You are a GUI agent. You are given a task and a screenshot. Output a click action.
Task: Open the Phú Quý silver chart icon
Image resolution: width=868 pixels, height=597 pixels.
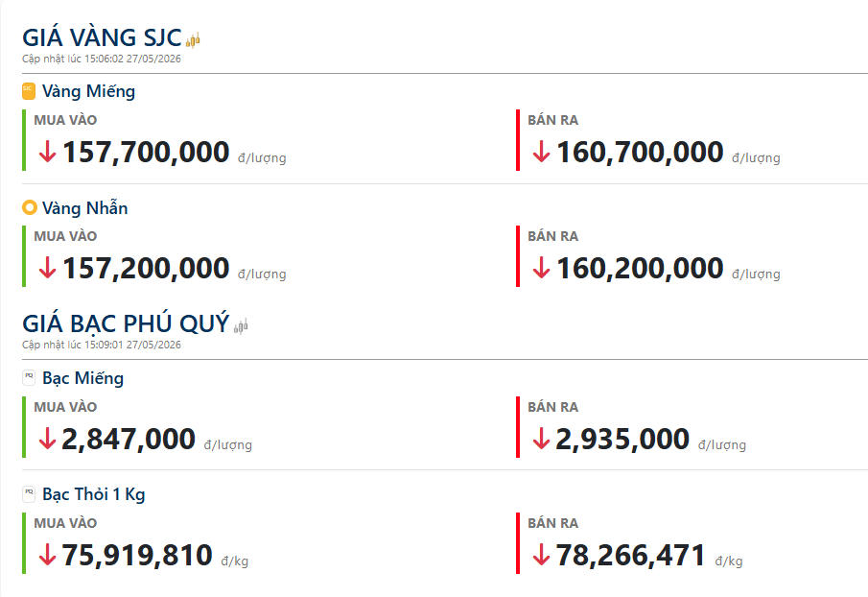pos(241,326)
